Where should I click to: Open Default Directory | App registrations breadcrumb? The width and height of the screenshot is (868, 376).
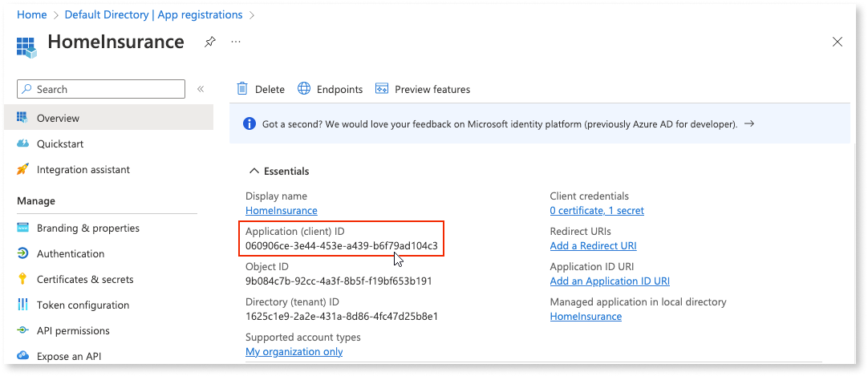(x=153, y=15)
